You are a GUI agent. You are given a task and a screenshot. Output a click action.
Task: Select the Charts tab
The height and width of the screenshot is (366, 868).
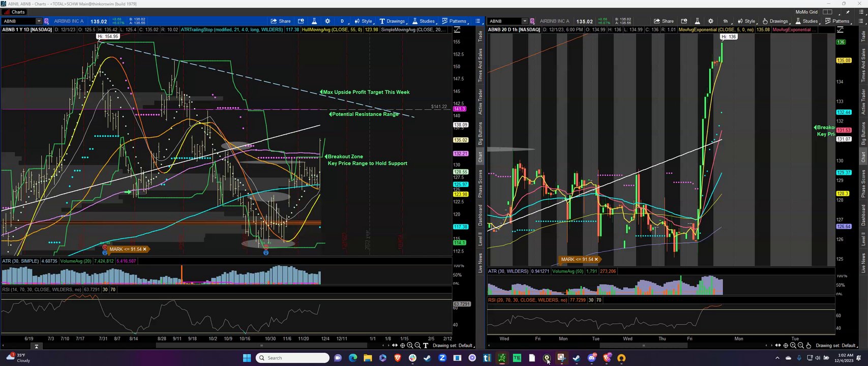click(x=14, y=12)
